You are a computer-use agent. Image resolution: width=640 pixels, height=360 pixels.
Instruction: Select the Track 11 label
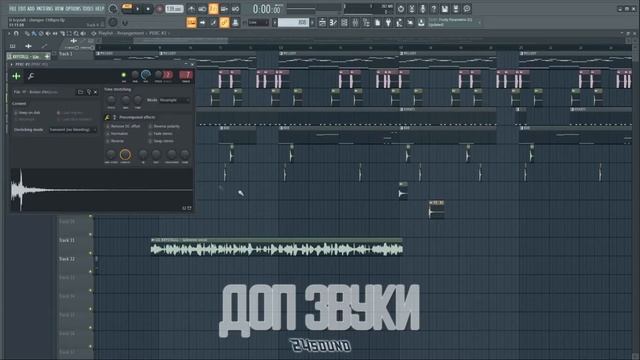[x=67, y=240]
